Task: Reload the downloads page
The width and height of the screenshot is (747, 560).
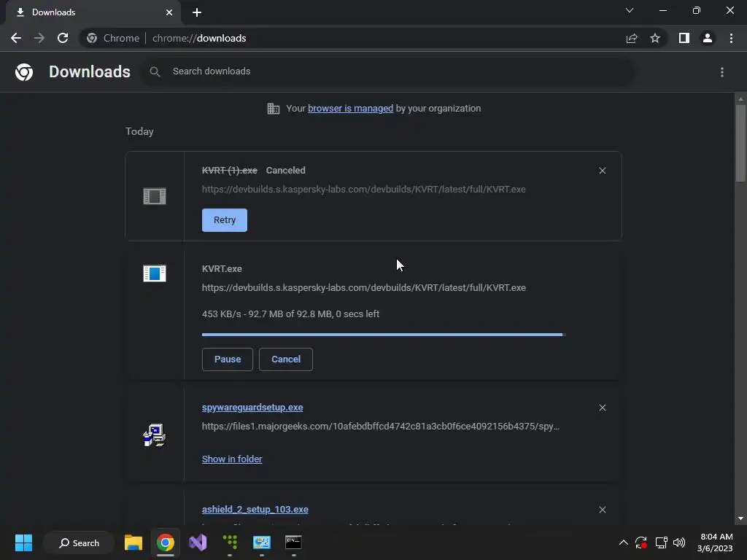Action: (x=63, y=38)
